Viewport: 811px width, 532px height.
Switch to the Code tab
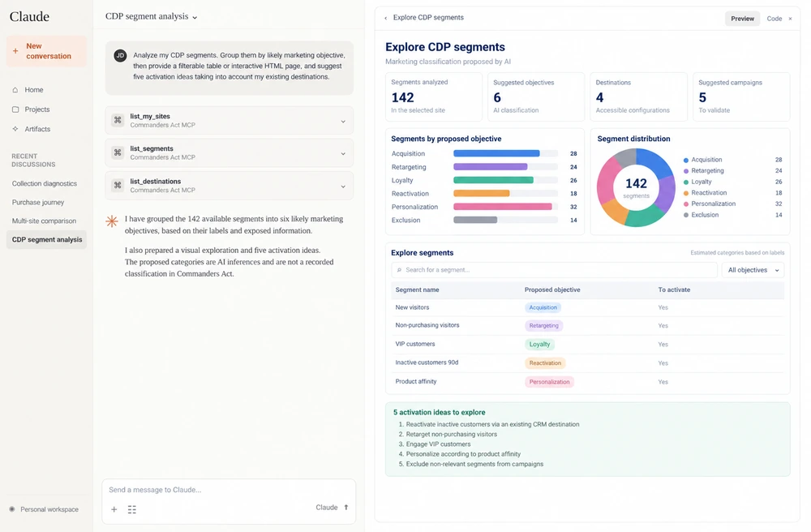click(x=775, y=19)
